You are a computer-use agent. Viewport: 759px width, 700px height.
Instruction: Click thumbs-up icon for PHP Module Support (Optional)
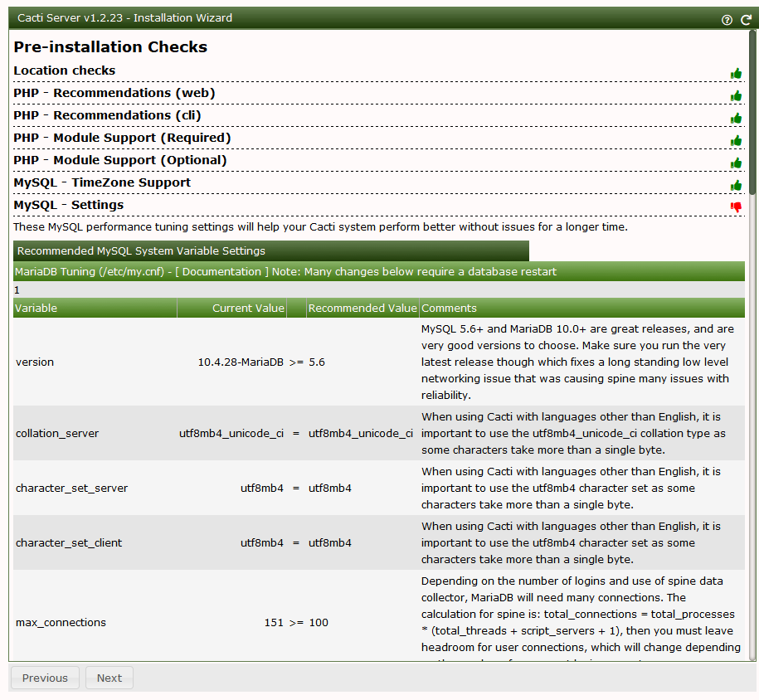tap(737, 163)
